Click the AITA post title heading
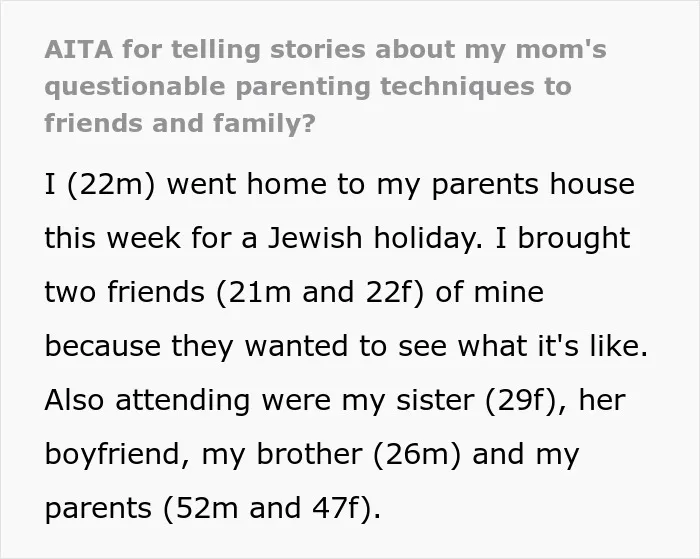 point(325,87)
